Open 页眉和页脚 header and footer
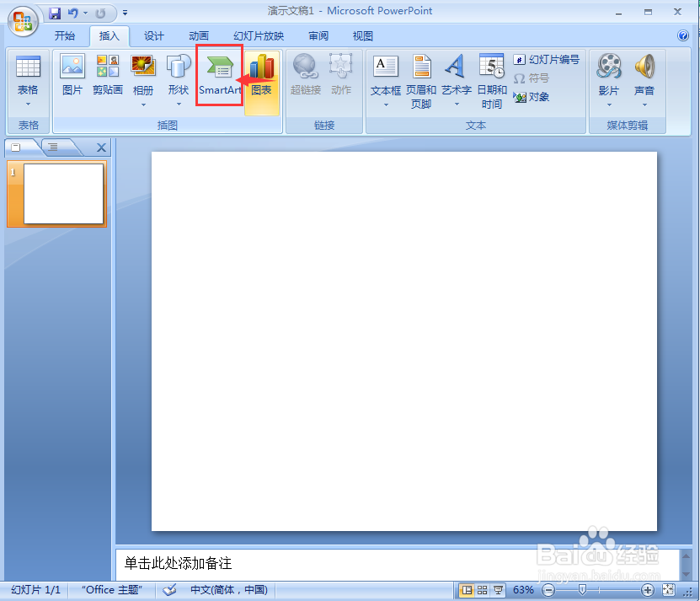This screenshot has width=700, height=601. point(421,81)
